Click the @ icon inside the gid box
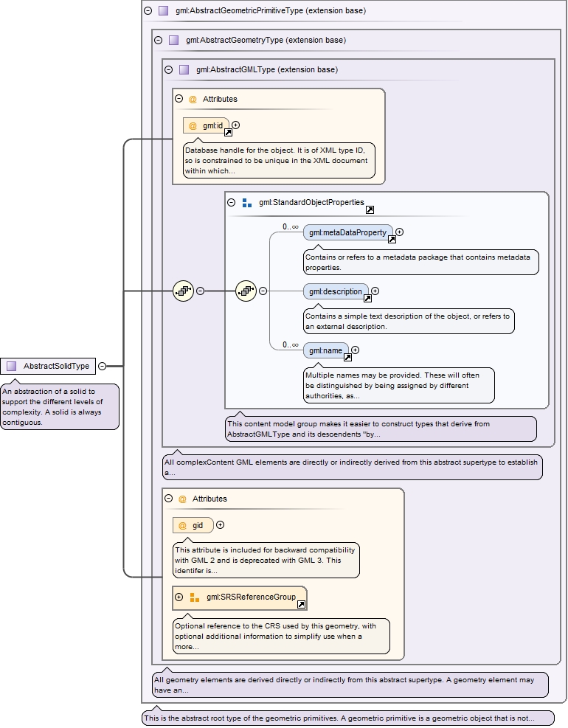Image resolution: width=568 pixels, height=728 pixels. pos(182,526)
